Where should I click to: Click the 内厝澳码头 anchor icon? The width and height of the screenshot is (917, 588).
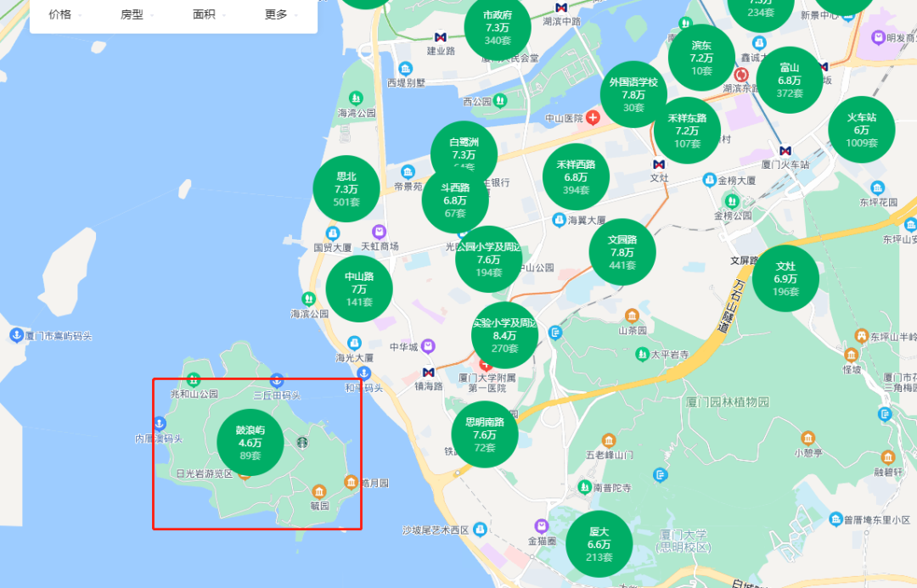coord(159,423)
